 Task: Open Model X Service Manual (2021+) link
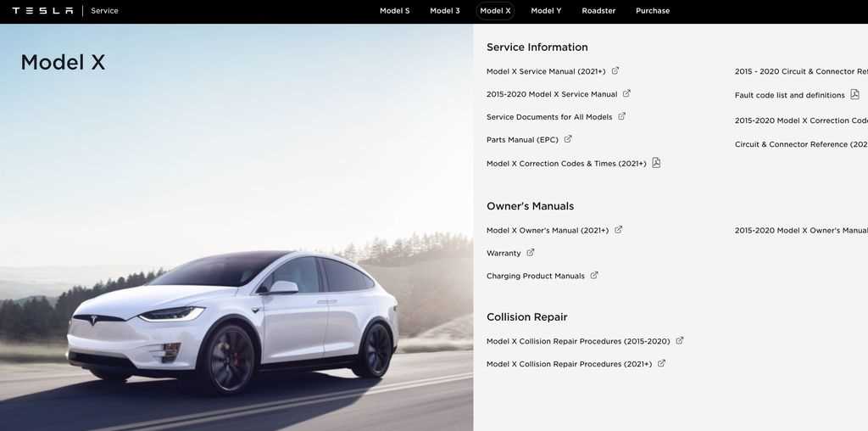(546, 71)
